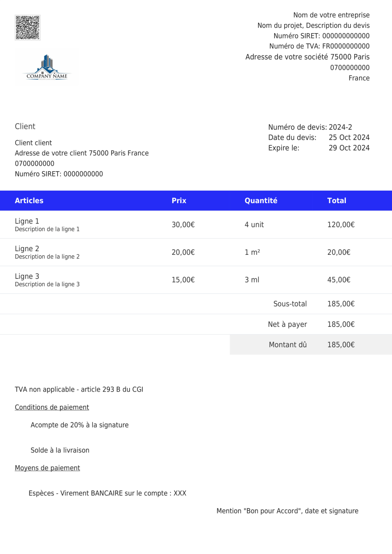Click the quote date 25 Oct 2024
The height and width of the screenshot is (554, 392).
tap(349, 138)
